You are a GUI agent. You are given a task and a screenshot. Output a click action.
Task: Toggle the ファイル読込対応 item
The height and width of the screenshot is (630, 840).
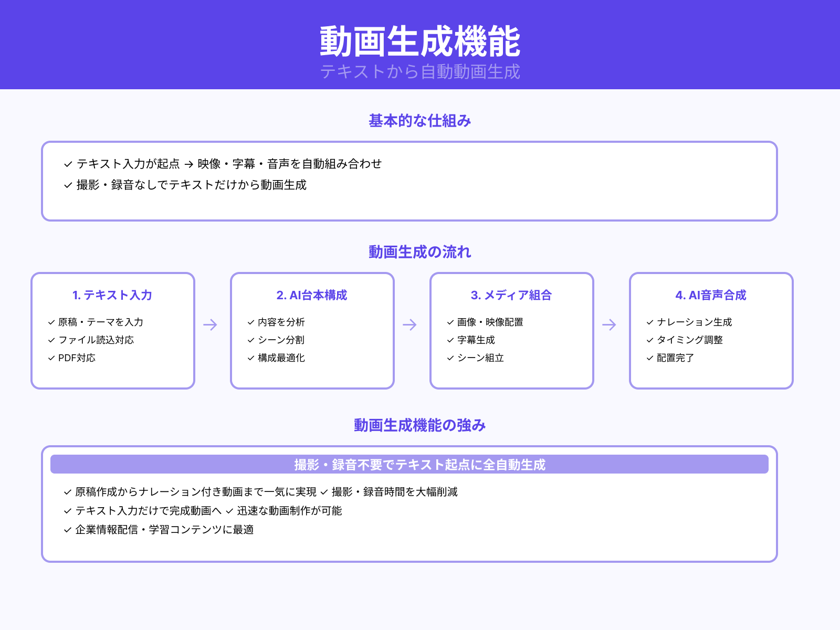[96, 340]
